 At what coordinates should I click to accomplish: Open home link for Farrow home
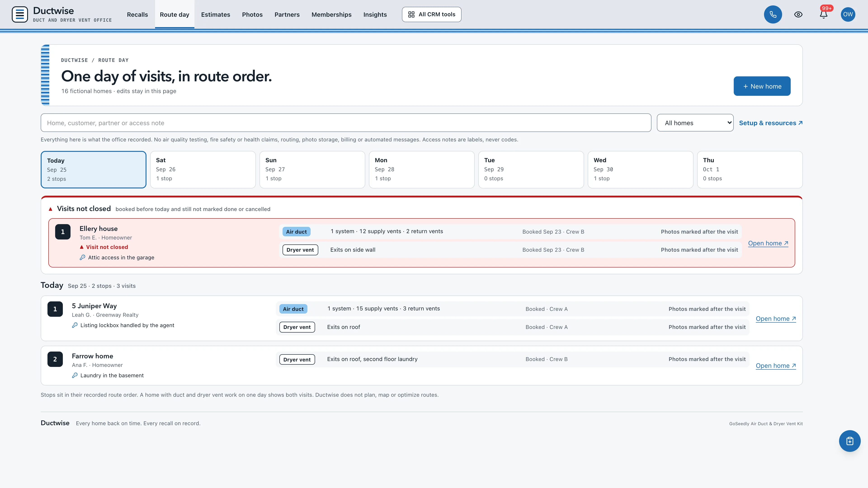click(x=776, y=366)
